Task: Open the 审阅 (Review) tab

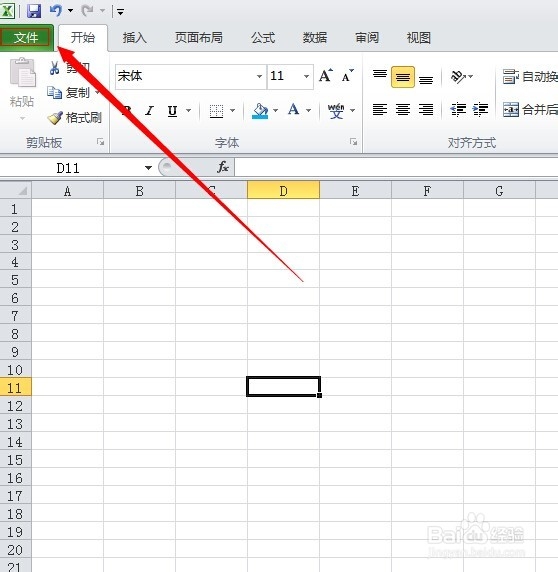Action: (367, 38)
